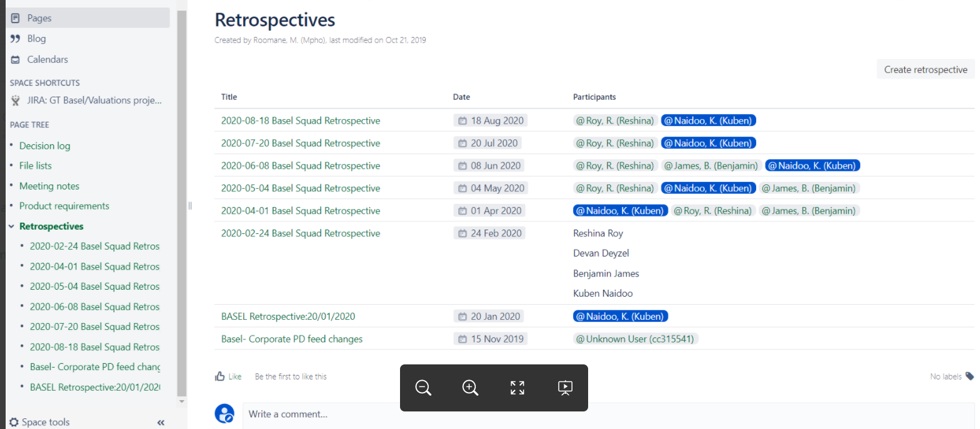Click the Like link text
Viewport: 980px width, 429px height.
point(235,376)
